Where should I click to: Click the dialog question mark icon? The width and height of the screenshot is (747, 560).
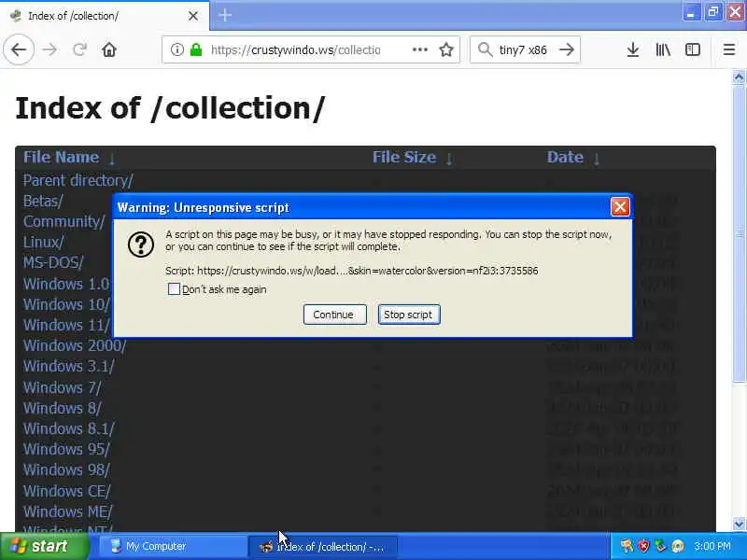pos(141,245)
